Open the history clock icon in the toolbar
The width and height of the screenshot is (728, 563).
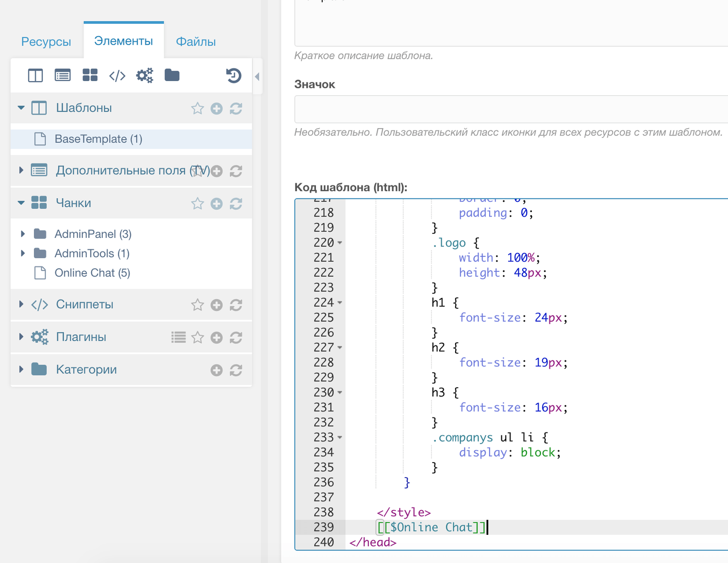pos(233,75)
